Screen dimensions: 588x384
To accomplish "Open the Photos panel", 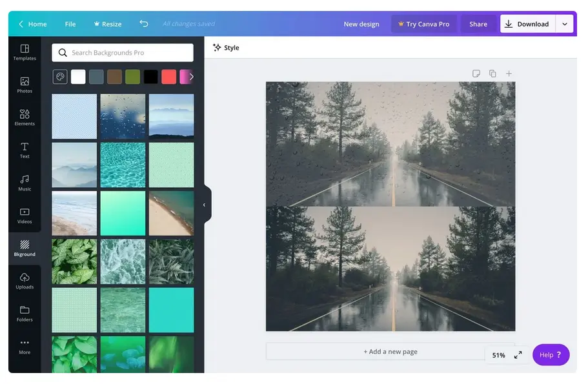I will pos(25,85).
